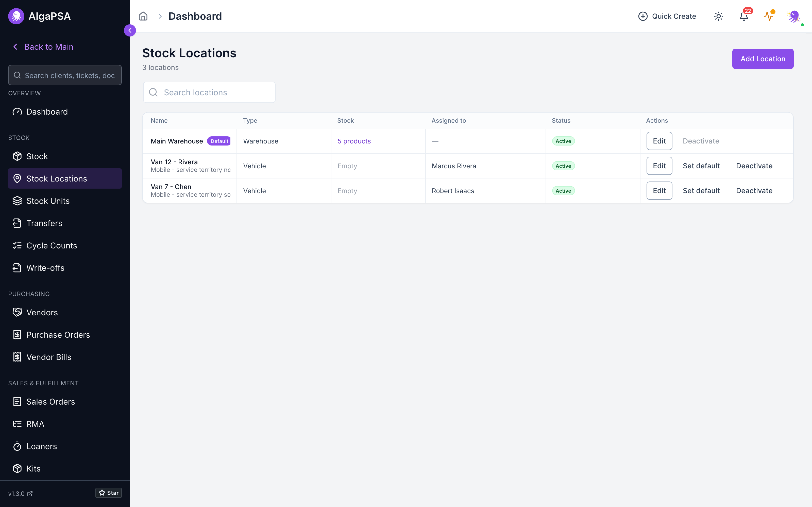Open Quick Create menu
812x507 pixels.
667,16
